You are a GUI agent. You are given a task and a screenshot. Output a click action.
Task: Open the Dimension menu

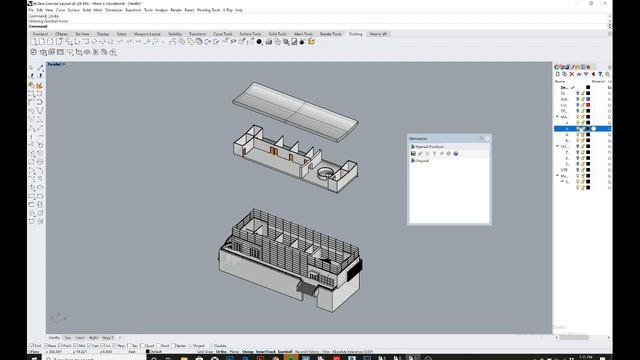click(x=113, y=10)
